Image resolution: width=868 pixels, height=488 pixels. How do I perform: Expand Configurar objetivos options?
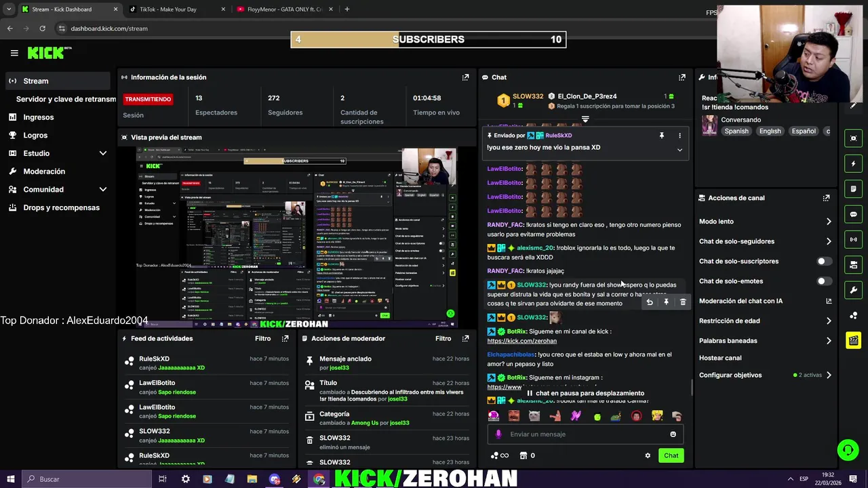pos(829,375)
